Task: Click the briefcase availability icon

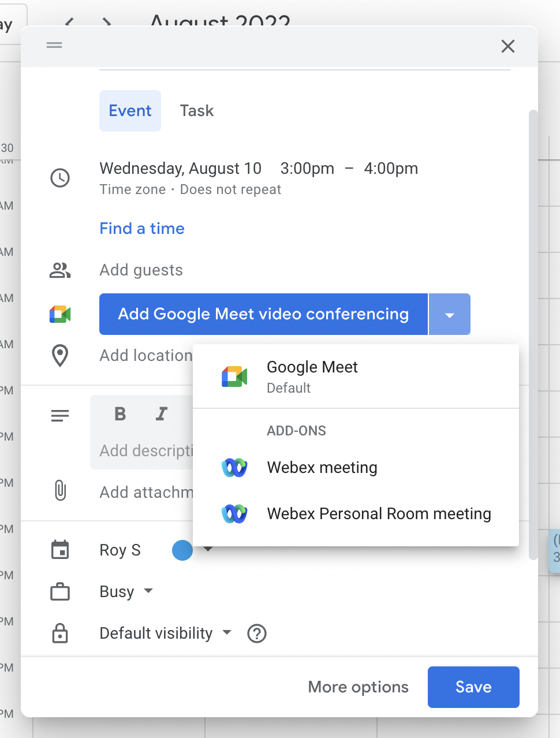Action: pyautogui.click(x=60, y=592)
